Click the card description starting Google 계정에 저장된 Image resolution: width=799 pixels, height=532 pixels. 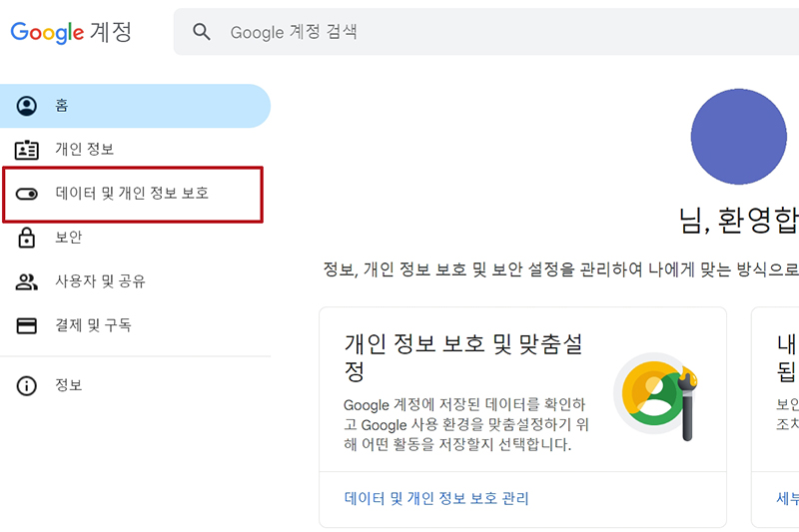click(465, 424)
